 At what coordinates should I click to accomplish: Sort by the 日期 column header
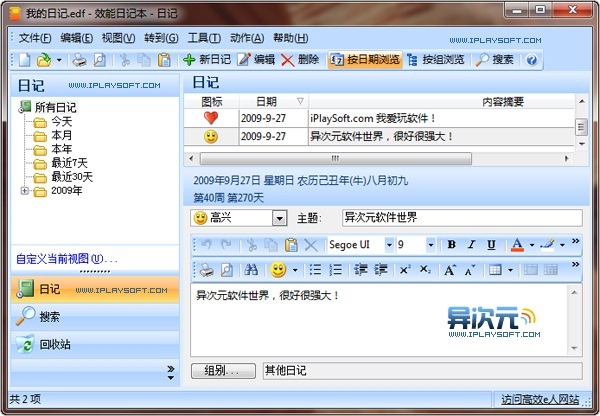pyautogui.click(x=273, y=101)
